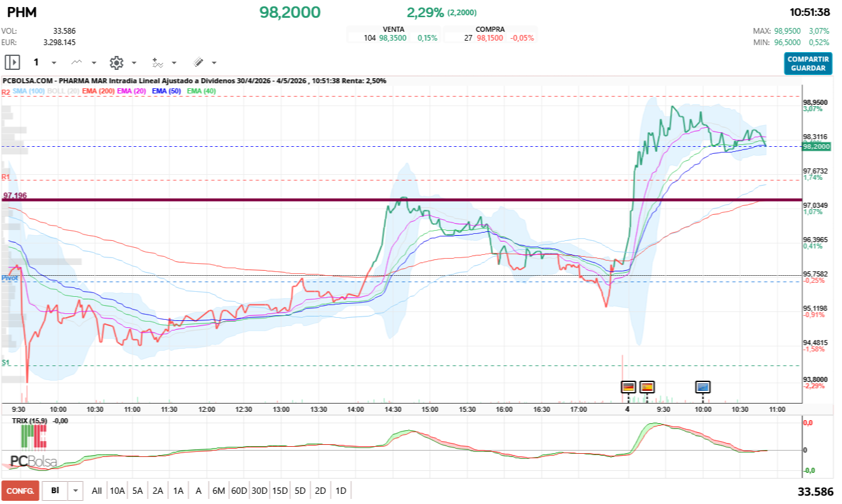This screenshot has height=504, width=842.
Task: Click the VENTA price 98,3500
Action: click(393, 38)
